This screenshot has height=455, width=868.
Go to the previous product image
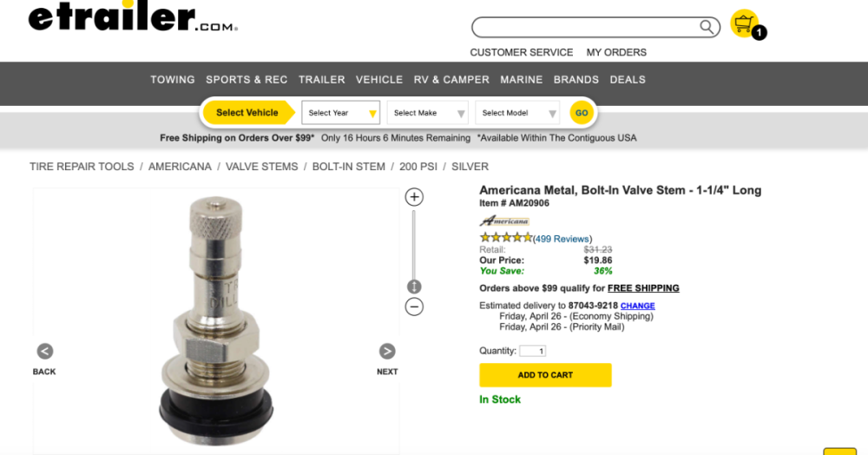[x=45, y=352]
